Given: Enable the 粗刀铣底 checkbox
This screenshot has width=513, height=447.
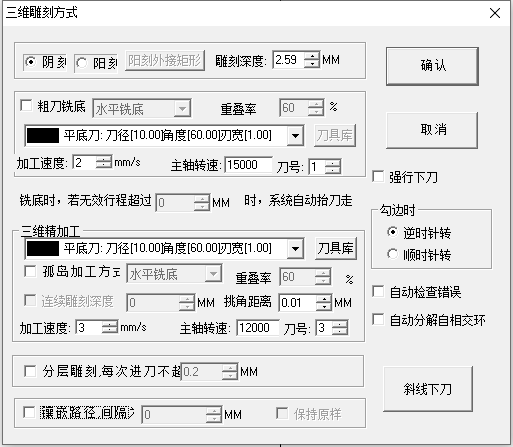Looking at the screenshot, I should [26, 106].
